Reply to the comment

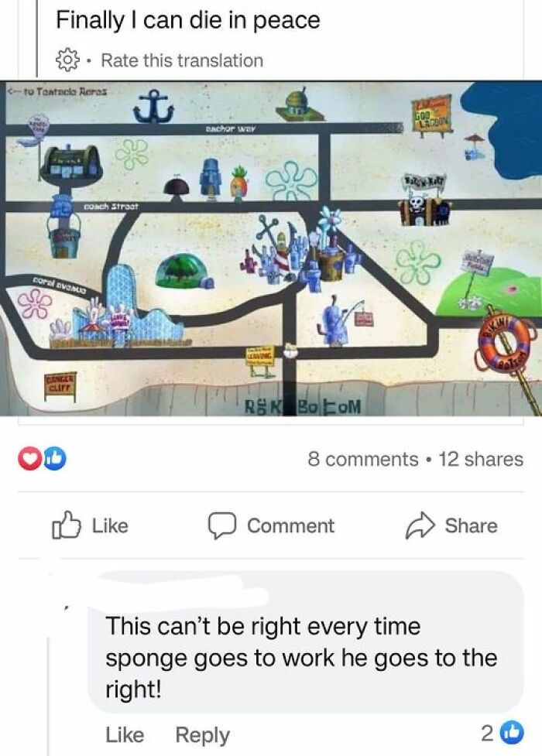tap(202, 735)
